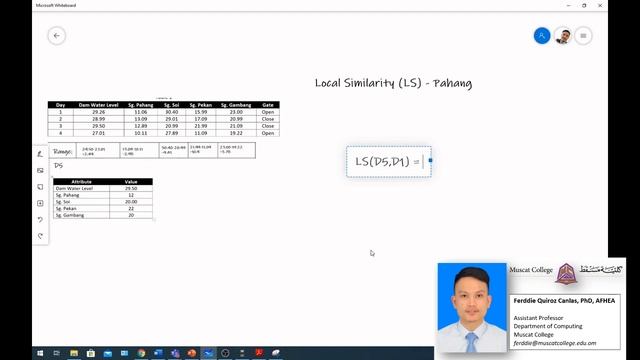The height and width of the screenshot is (360, 640).
Task: Click cell value 29.26
Action: [98, 112]
